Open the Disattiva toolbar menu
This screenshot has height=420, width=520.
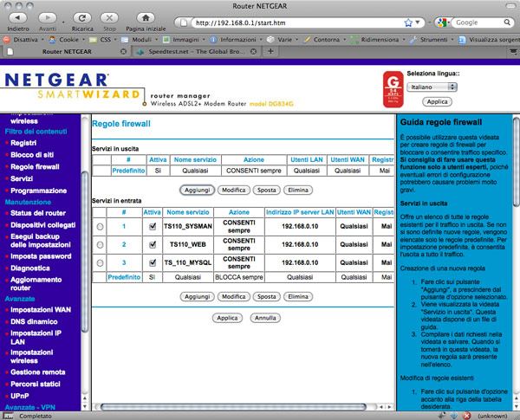[x=23, y=40]
